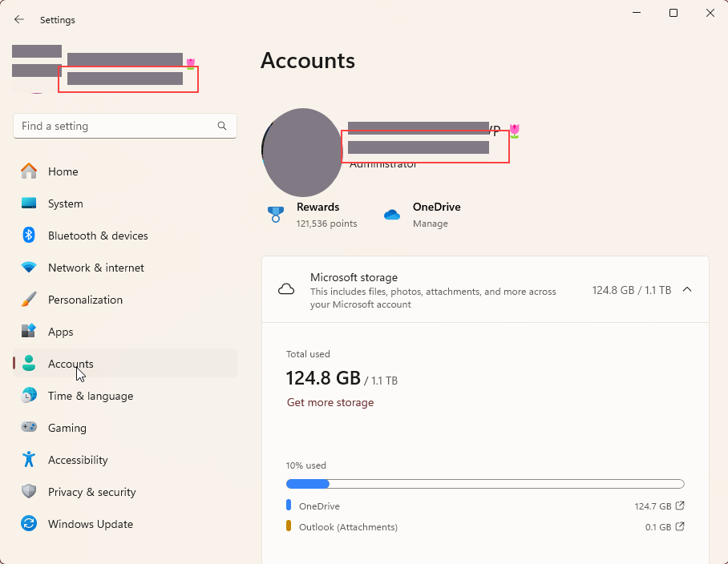Viewport: 728px width, 564px height.
Task: Go to Network & internet
Action: tap(125, 267)
